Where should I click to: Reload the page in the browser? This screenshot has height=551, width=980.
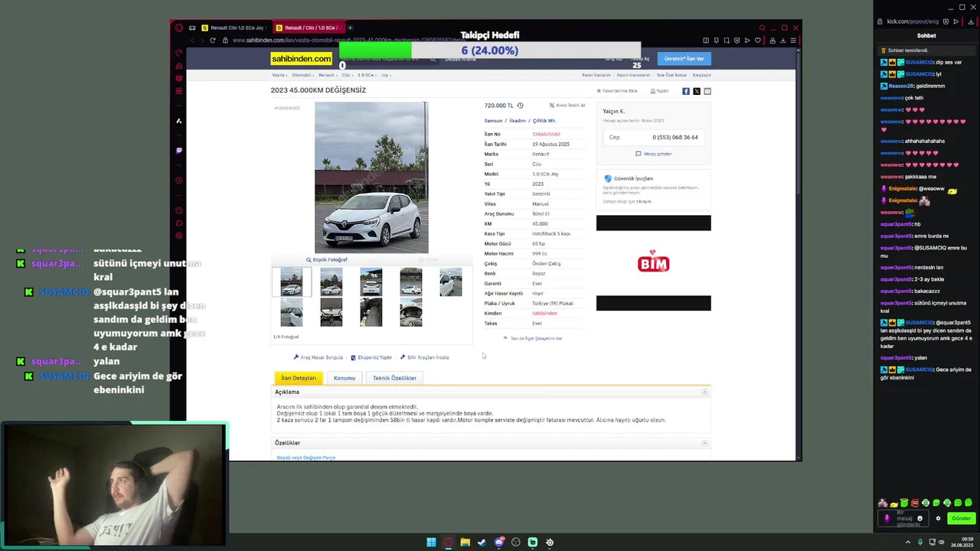(x=213, y=41)
